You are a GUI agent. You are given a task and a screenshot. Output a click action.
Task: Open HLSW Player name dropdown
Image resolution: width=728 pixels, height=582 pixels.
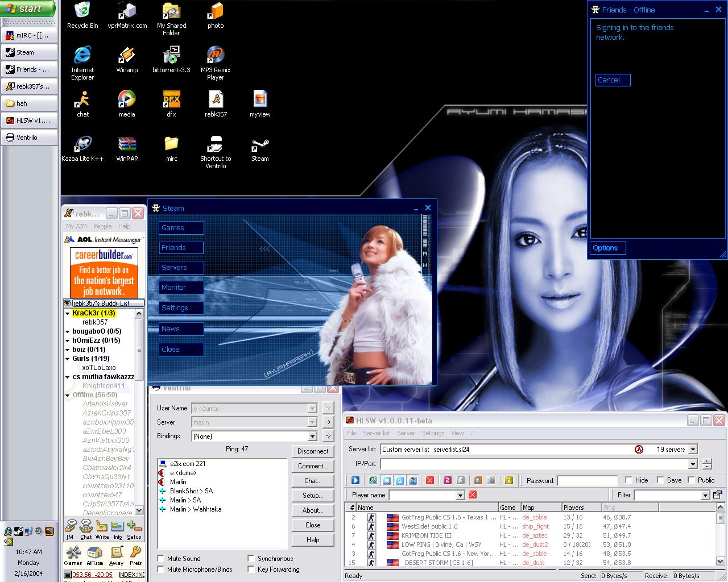pyautogui.click(x=460, y=495)
